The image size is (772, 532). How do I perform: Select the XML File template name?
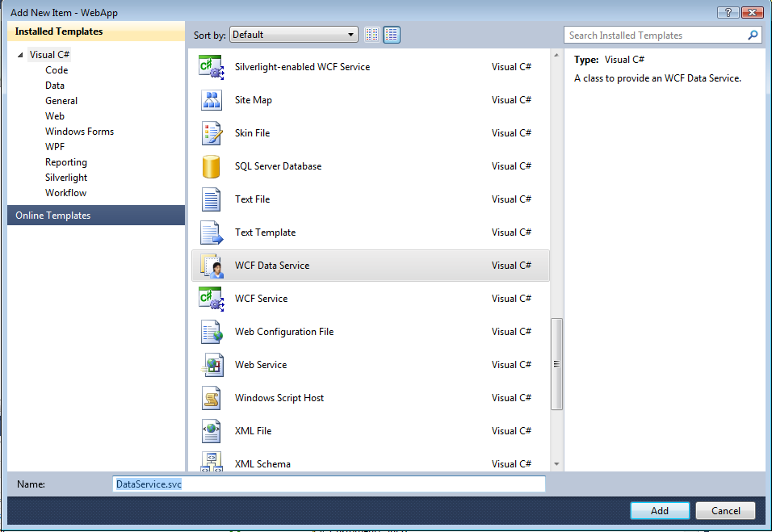pyautogui.click(x=253, y=431)
